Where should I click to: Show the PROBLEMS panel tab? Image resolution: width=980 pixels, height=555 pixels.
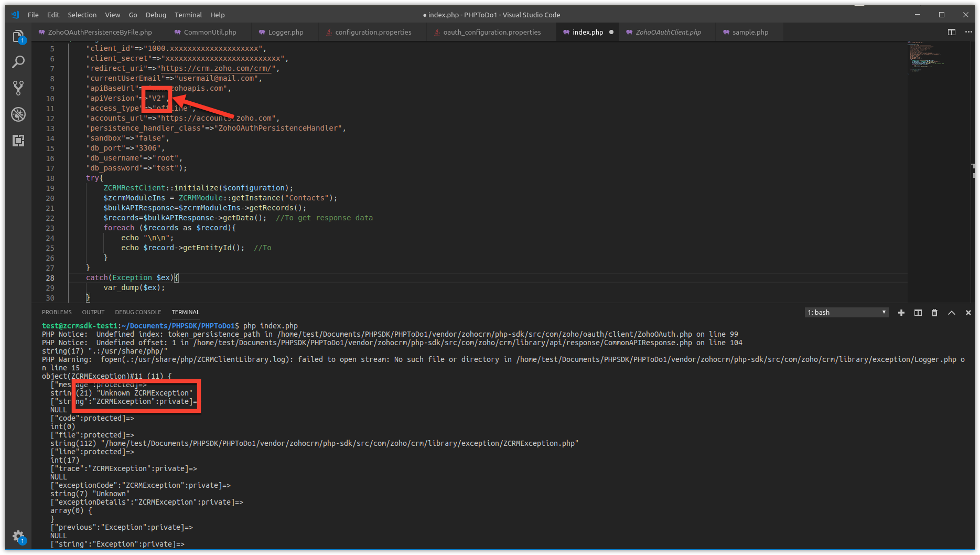click(57, 312)
